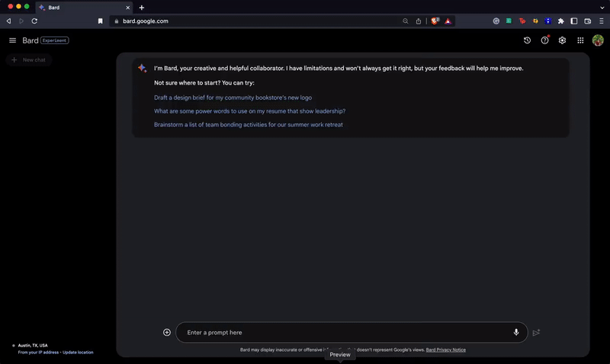Click the share icon in address bar
The image size is (610, 364).
pos(418,21)
